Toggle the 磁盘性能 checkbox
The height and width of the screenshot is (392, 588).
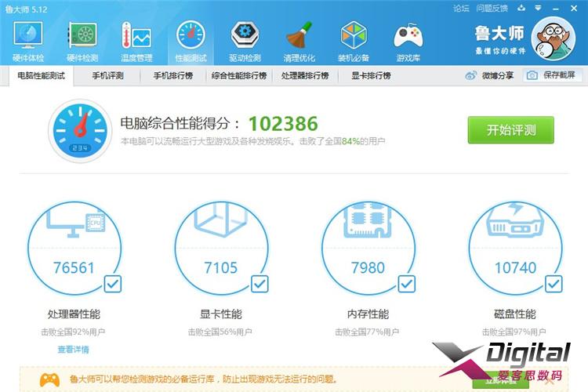pyautogui.click(x=554, y=284)
